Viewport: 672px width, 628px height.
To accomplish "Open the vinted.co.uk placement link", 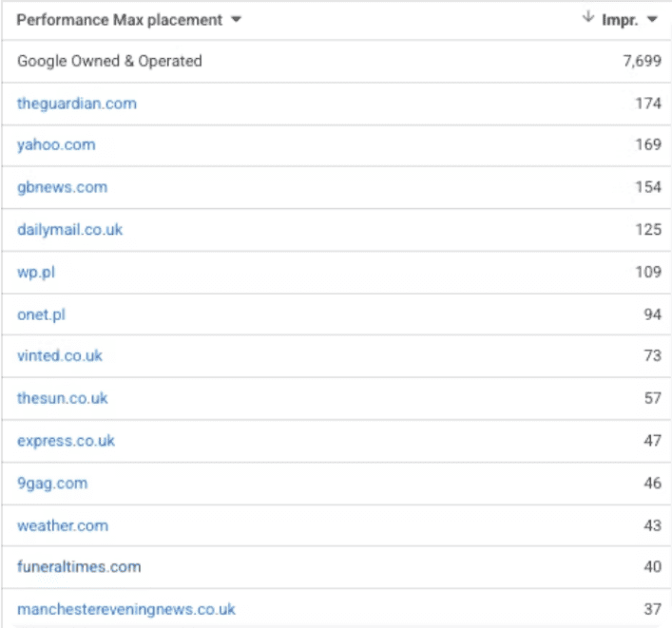I will (x=59, y=356).
